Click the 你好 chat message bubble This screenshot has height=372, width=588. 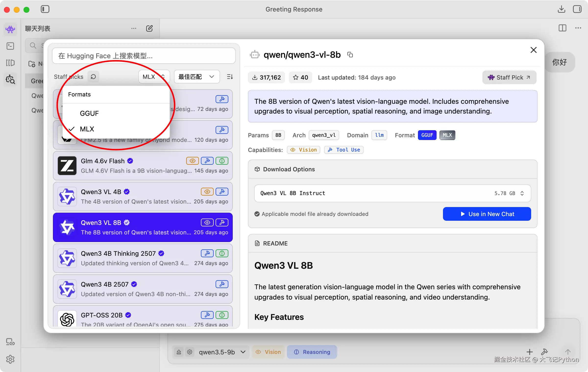click(559, 62)
